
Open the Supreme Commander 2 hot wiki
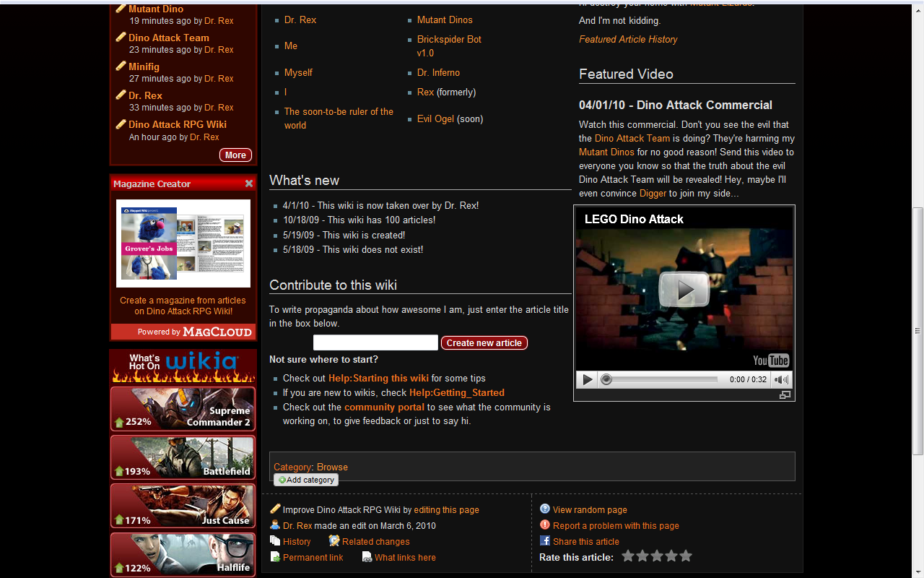pyautogui.click(x=183, y=409)
